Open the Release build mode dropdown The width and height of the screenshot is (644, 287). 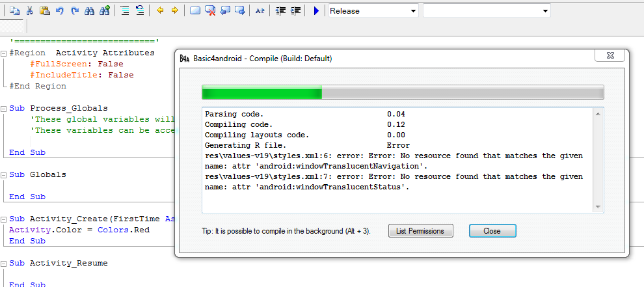[373, 11]
